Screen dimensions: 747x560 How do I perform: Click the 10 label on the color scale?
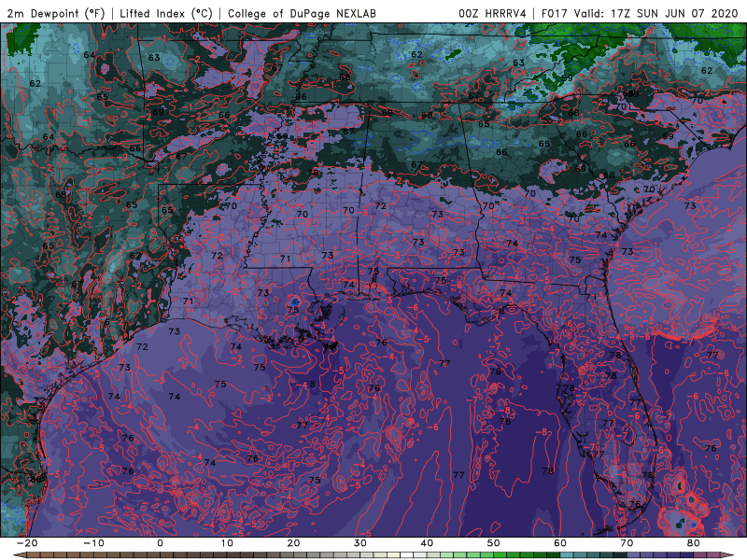[227, 543]
